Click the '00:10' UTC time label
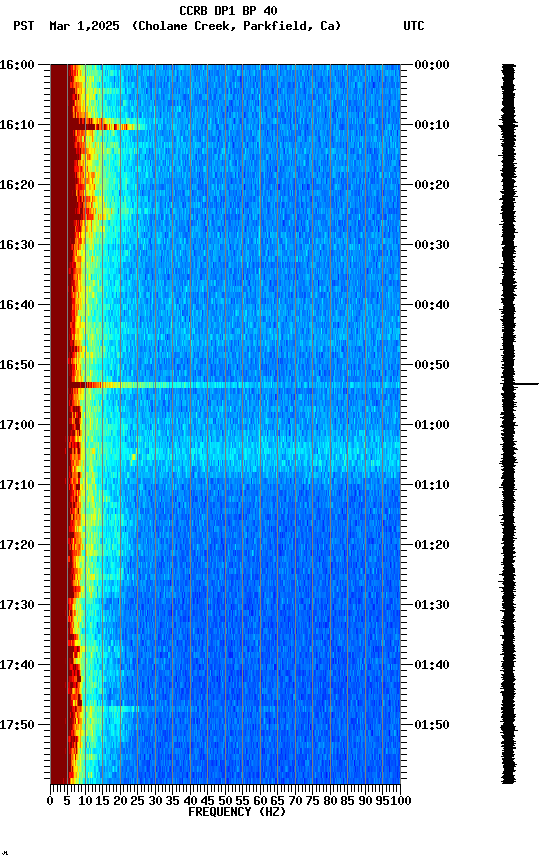The width and height of the screenshot is (552, 864). [x=432, y=125]
